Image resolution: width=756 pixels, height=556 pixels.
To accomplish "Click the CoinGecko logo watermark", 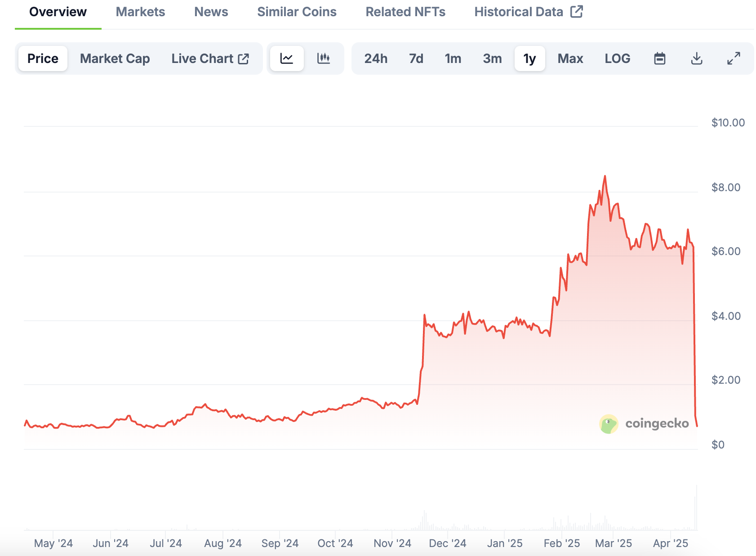I will 644,424.
